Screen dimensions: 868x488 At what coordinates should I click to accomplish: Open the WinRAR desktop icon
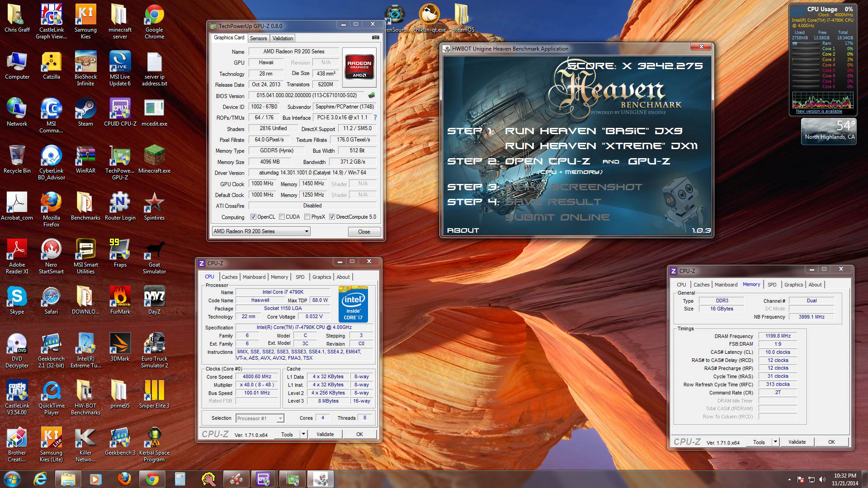point(85,160)
